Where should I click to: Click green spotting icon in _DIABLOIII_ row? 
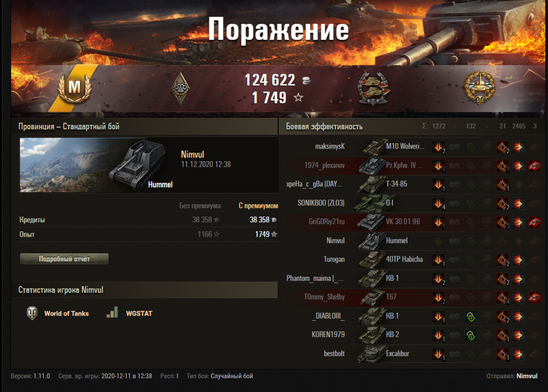click(x=471, y=316)
